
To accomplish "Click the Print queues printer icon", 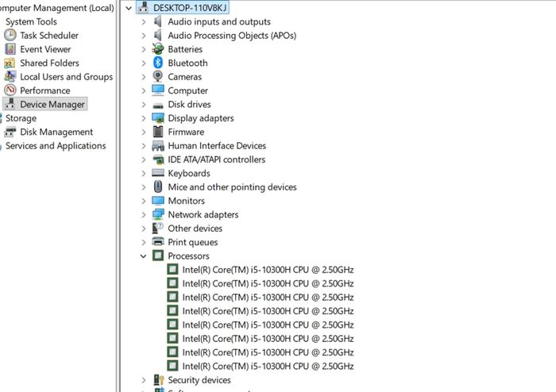I will (x=158, y=241).
